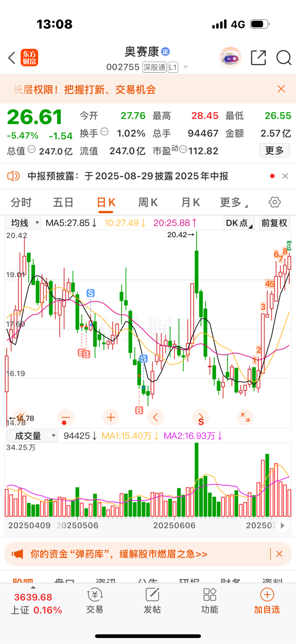Switch to 五日 tab
The height and width of the screenshot is (644, 296).
click(x=63, y=202)
